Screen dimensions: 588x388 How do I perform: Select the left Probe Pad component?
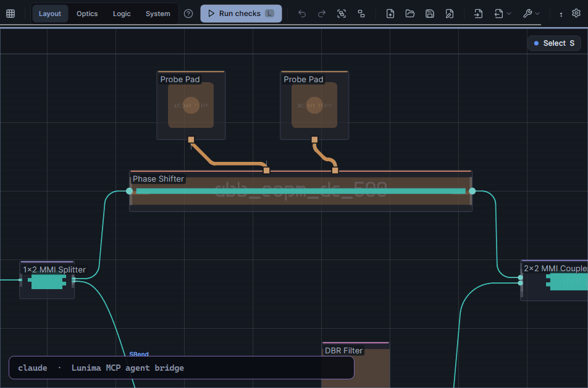[x=191, y=106]
